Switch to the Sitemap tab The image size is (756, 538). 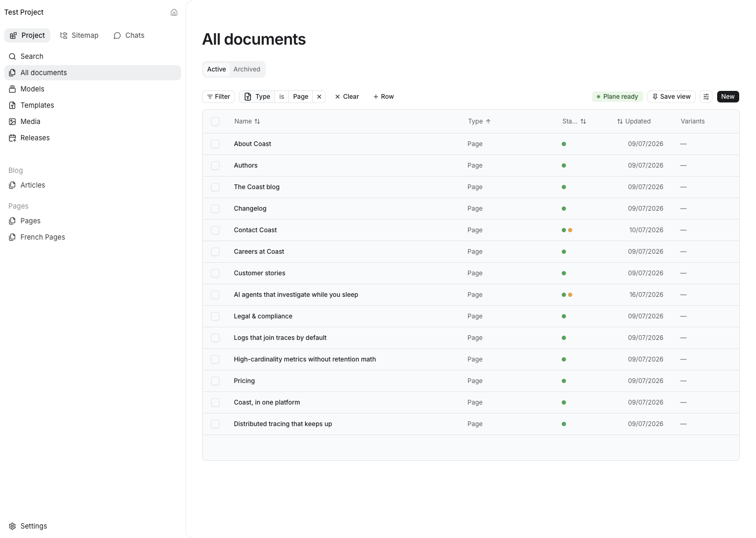(79, 35)
